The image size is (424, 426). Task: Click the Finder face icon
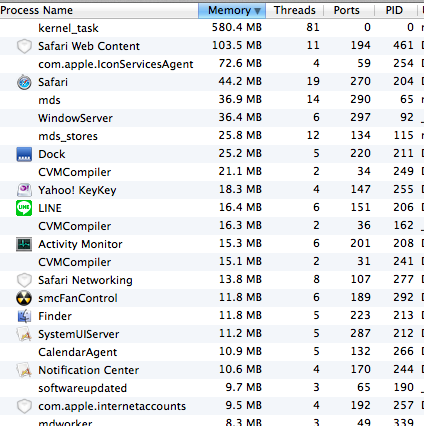[x=24, y=316]
